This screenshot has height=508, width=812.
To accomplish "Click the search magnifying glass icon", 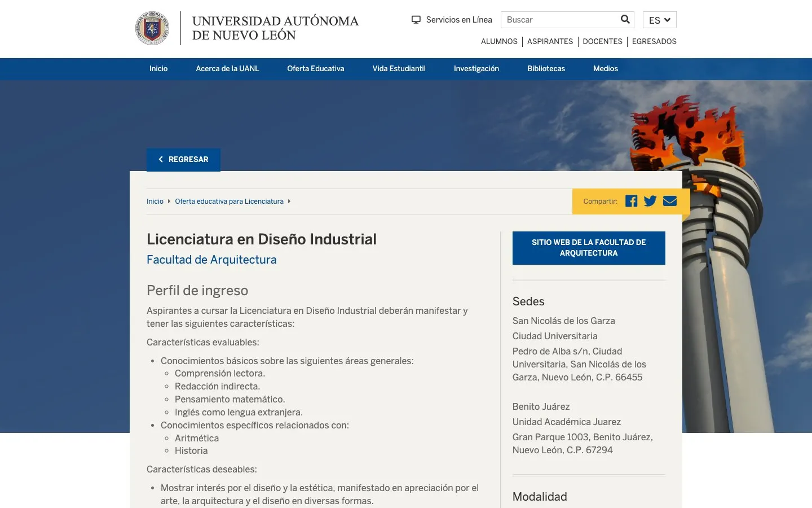I will (x=625, y=19).
